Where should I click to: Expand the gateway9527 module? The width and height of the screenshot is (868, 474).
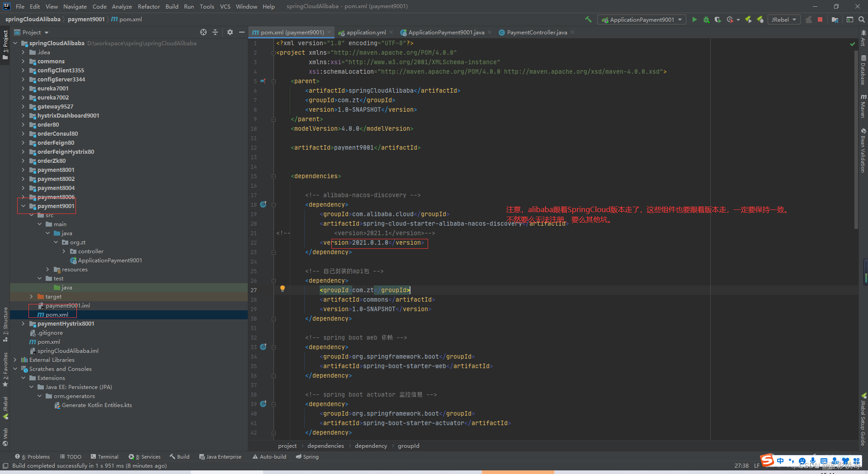[23, 107]
